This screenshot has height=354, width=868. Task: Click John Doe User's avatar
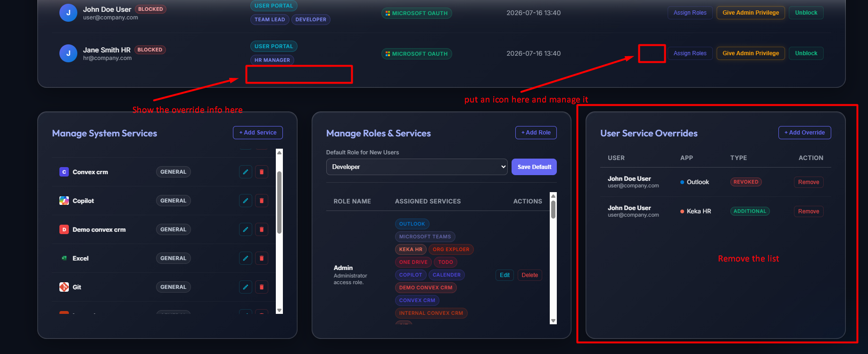coord(68,13)
